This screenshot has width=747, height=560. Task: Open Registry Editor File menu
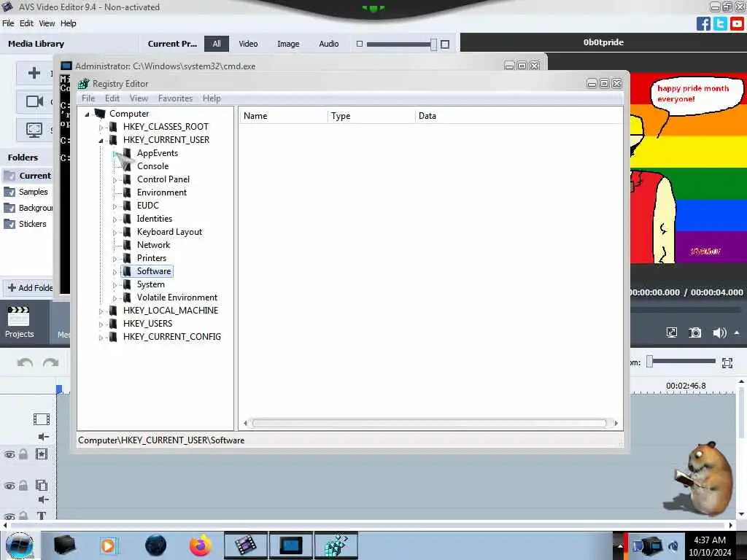tap(88, 98)
